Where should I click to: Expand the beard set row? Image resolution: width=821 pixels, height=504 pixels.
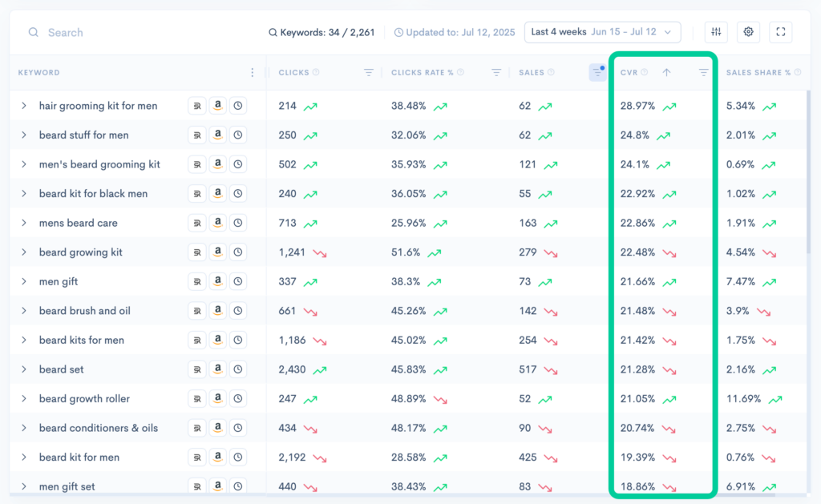24,369
